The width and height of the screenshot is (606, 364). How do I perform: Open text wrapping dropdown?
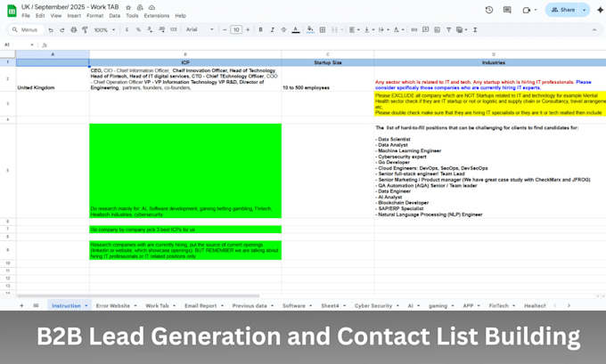coord(383,29)
